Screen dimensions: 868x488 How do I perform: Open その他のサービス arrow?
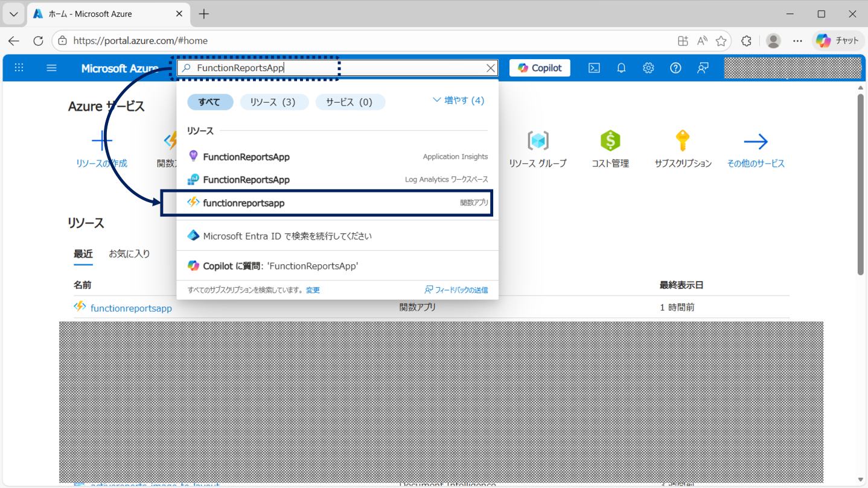click(756, 142)
